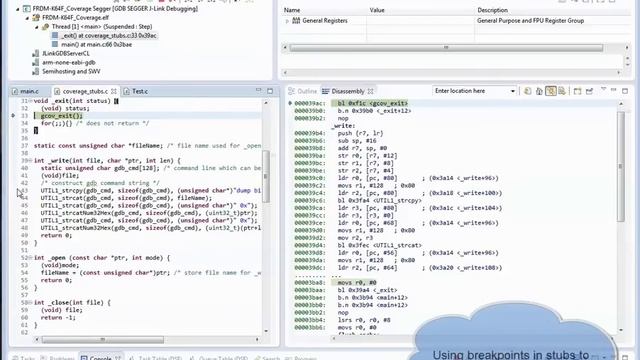Pin Disassembly to debug context
This screenshot has height=360, width=640.
[x=589, y=91]
